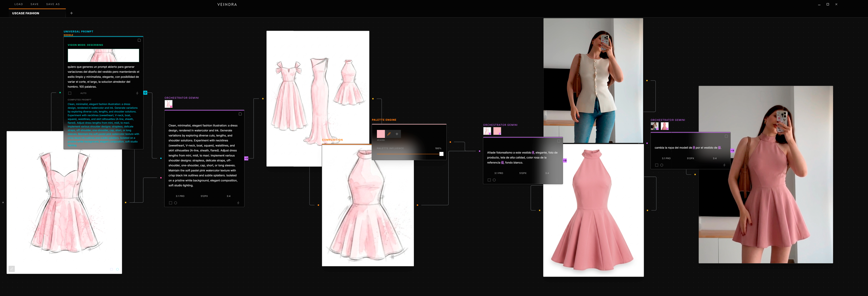Click the purple output arrow of the 'Añade fotorealismo' orchestrator
The image size is (868, 296).
pos(565,161)
